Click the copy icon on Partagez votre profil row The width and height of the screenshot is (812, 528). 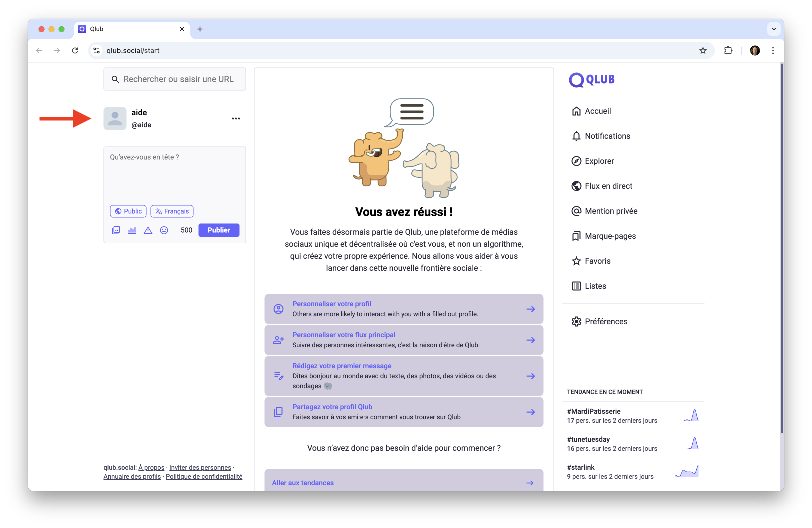[278, 412]
